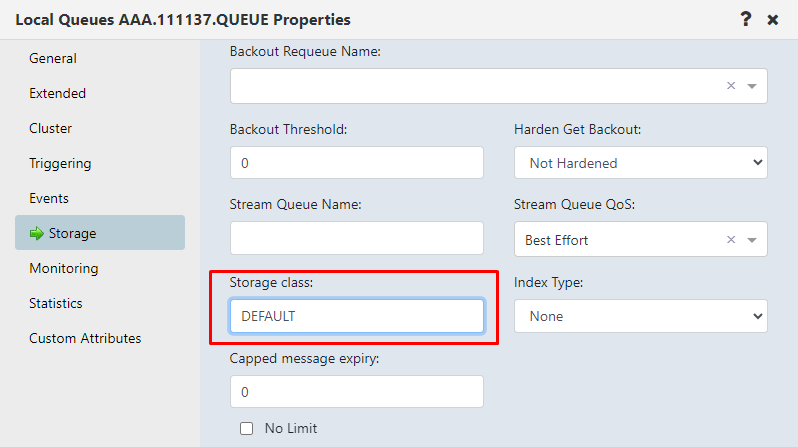Select the Triggering section
This screenshot has height=447, width=798.
pos(60,163)
